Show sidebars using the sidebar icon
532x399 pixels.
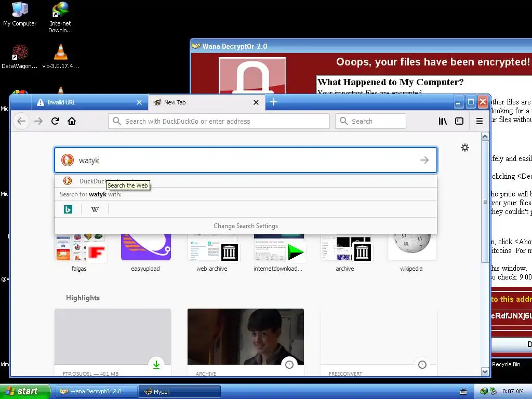(x=459, y=121)
